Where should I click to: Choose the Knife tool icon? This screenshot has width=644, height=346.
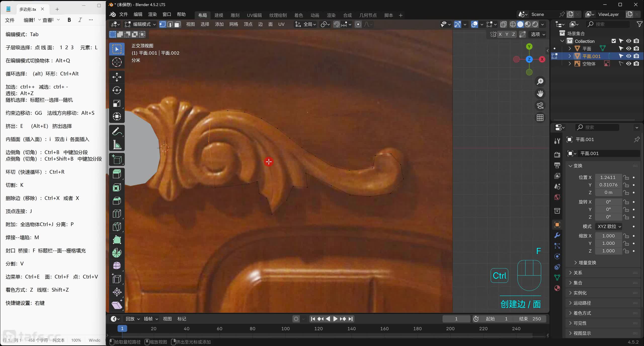[117, 226]
